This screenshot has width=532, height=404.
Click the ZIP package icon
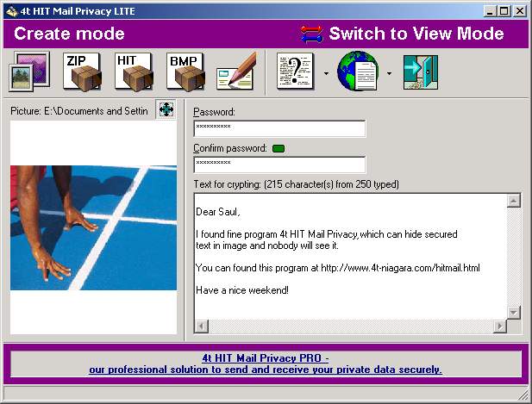tap(83, 71)
